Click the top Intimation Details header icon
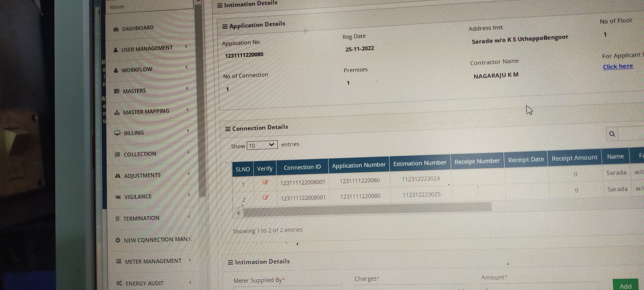 (220, 5)
